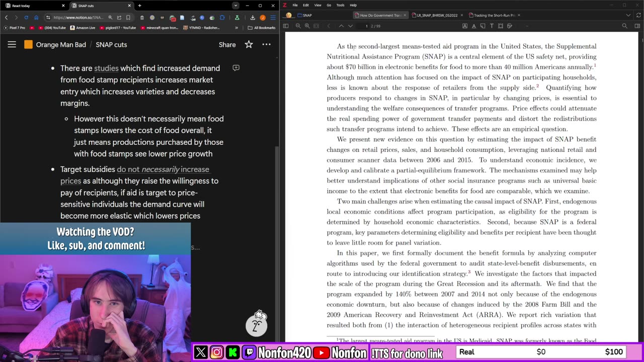Open Zotero list all tabs dropdown
Screen dimensions: 644x362
point(628,15)
